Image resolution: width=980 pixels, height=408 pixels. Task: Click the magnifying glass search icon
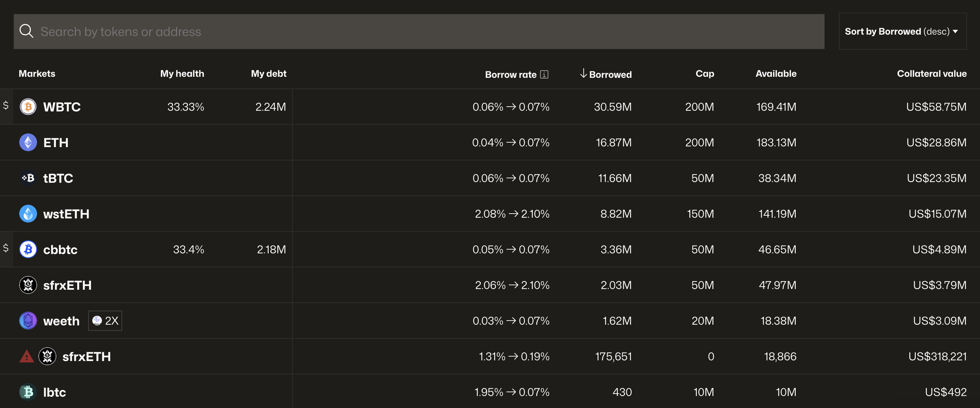(x=26, y=31)
